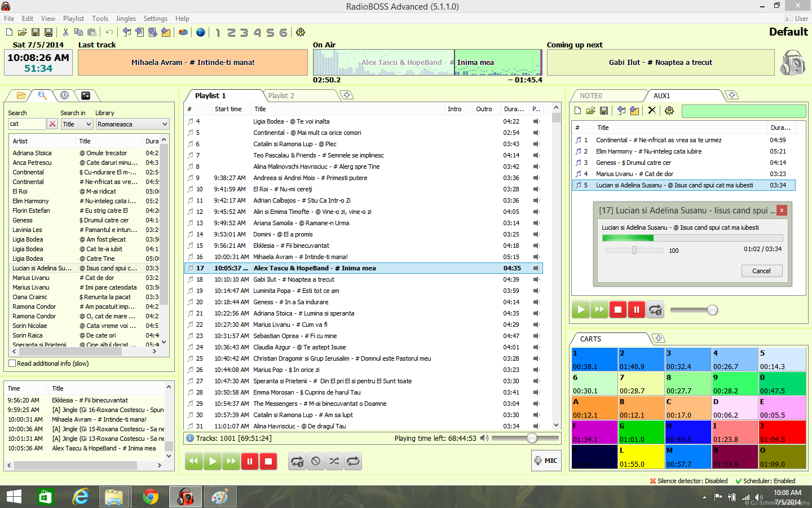Open the Jingles menu
Screen dimensions: 812x508
pyautogui.click(x=126, y=19)
